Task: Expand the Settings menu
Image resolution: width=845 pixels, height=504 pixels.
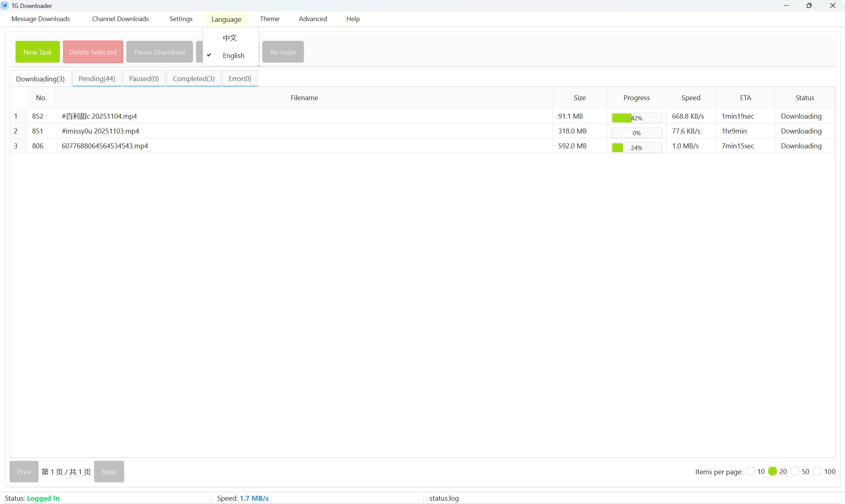Action: coord(181,19)
